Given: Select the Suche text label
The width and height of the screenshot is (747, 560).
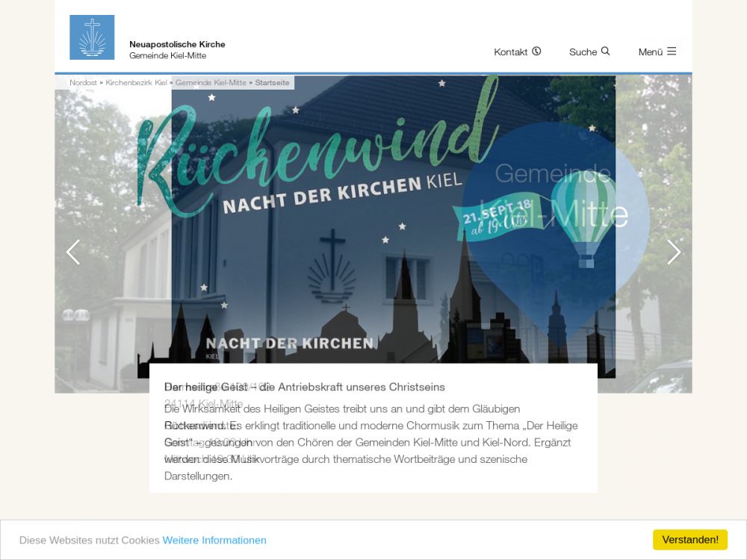Looking at the screenshot, I should point(583,52).
